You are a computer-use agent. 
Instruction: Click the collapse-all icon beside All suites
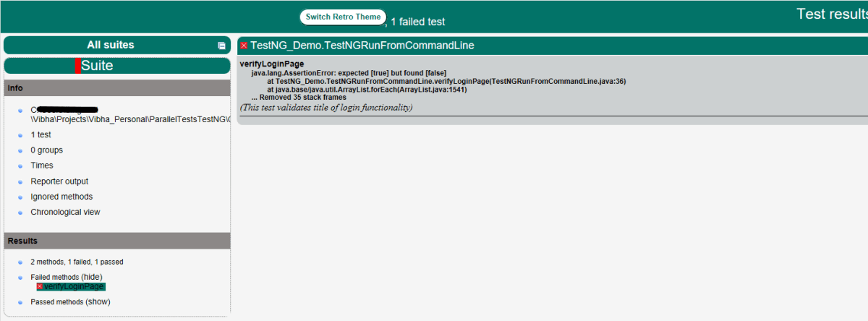pos(221,46)
